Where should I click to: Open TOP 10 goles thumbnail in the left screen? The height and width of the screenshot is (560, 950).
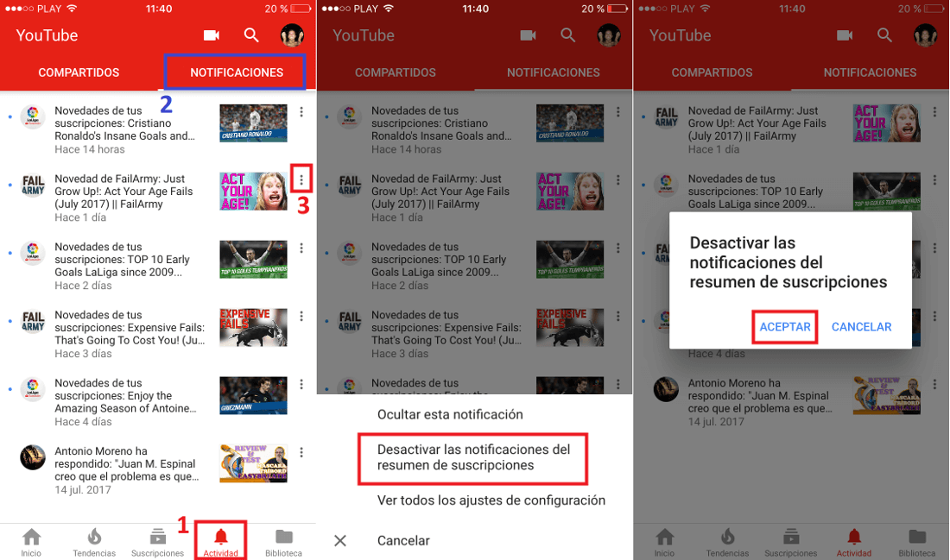point(253,259)
